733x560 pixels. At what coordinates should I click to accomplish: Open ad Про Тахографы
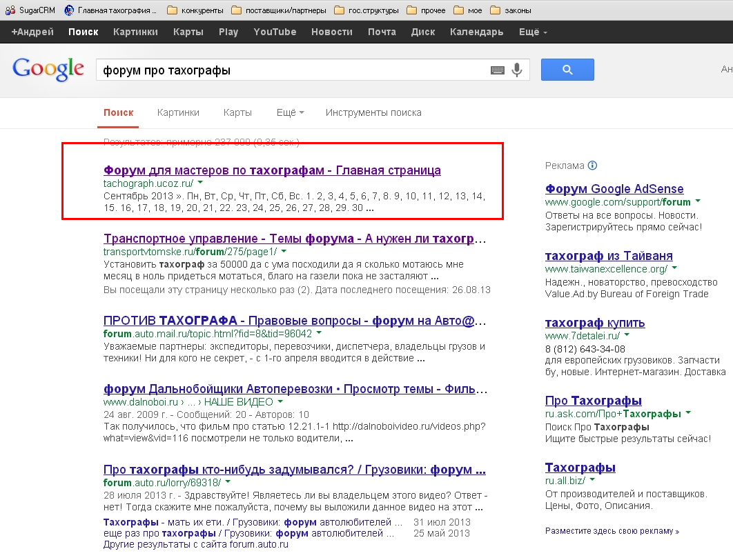coord(593,401)
